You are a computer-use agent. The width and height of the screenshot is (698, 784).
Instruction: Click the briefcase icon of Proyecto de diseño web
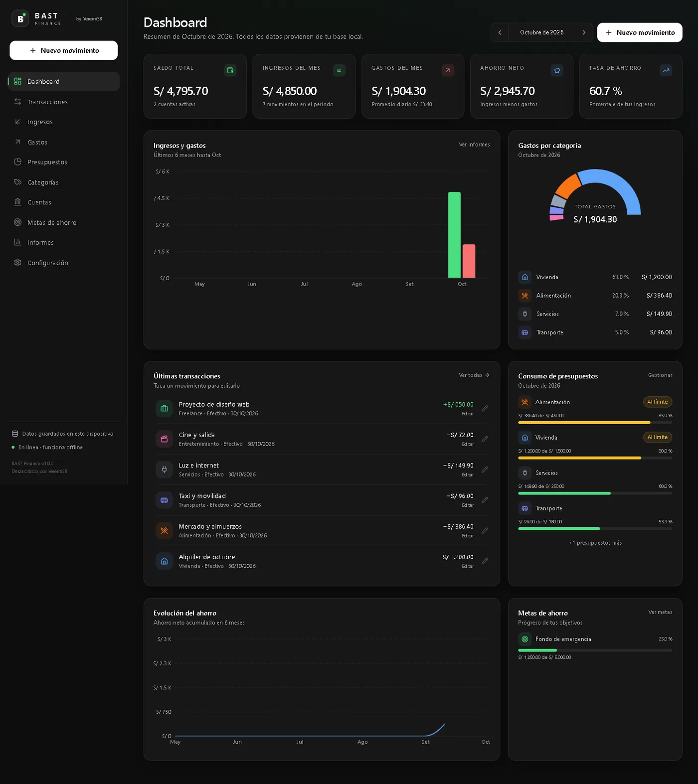[164, 409]
